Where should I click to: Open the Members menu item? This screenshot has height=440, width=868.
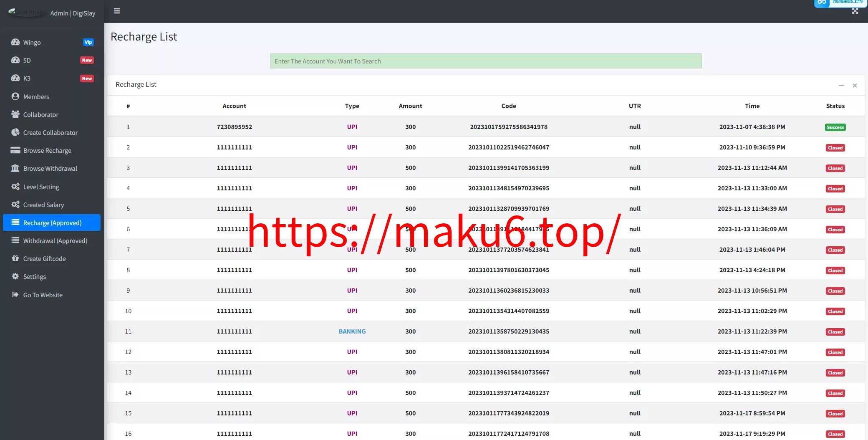[52, 96]
